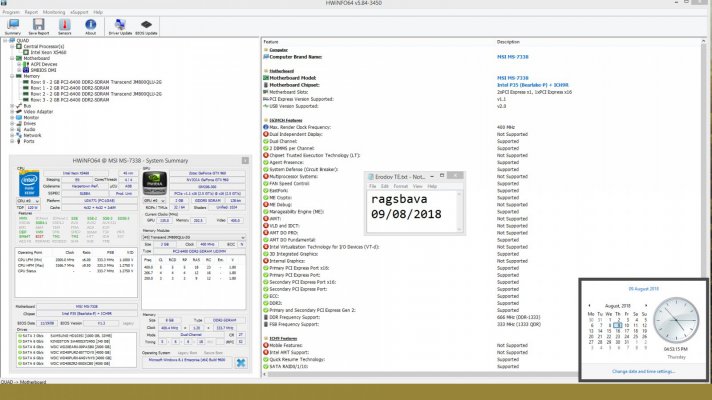Open Notepad's File menu

[x=372, y=186]
